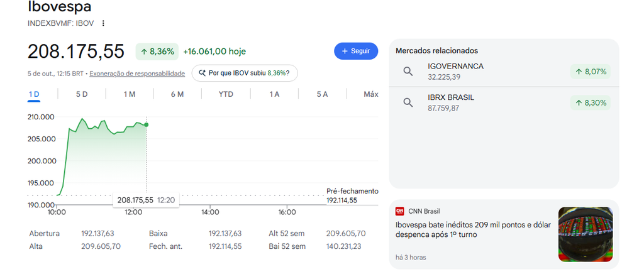The width and height of the screenshot is (644, 279).
Task: Click 'Por que IBOV subiu 8,36%?' chip
Action: pos(245,73)
